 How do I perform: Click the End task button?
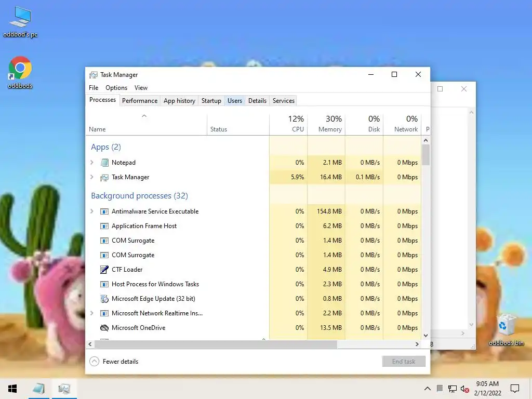pos(404,362)
